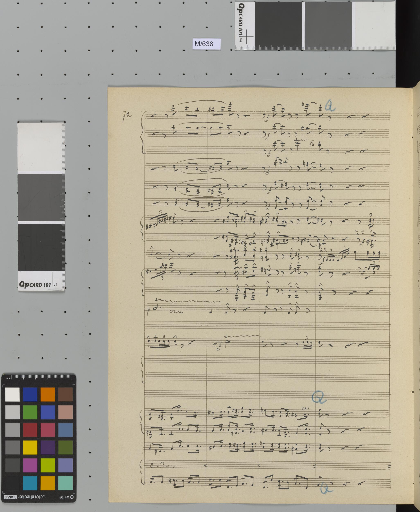Select the cyan swatch in the bottom row
The width and height of the screenshot is (420, 512).
tap(30, 483)
